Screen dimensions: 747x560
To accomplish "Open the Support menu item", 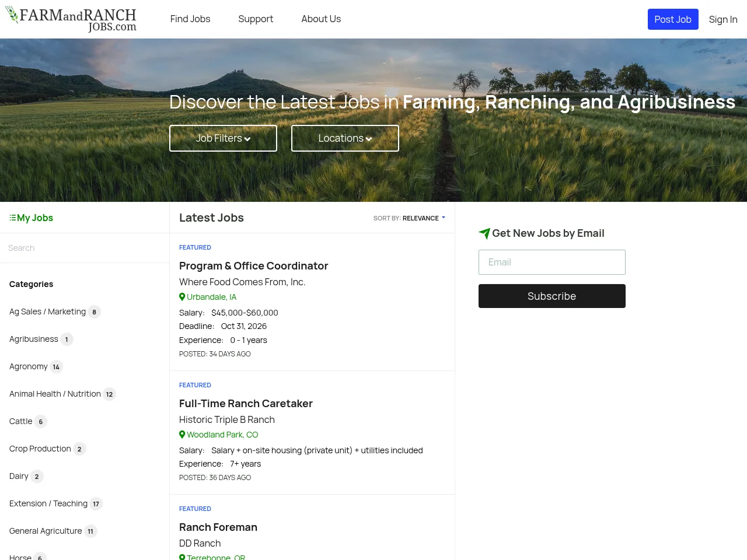I will coord(256,19).
